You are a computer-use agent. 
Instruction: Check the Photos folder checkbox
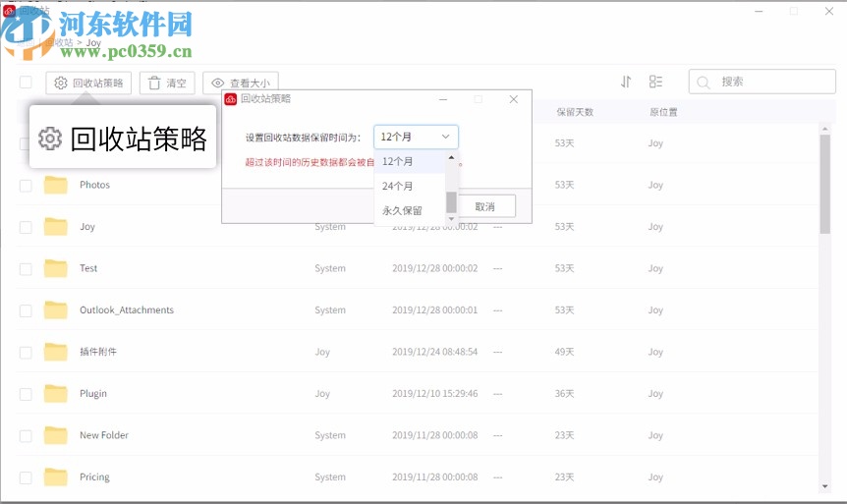(26, 186)
